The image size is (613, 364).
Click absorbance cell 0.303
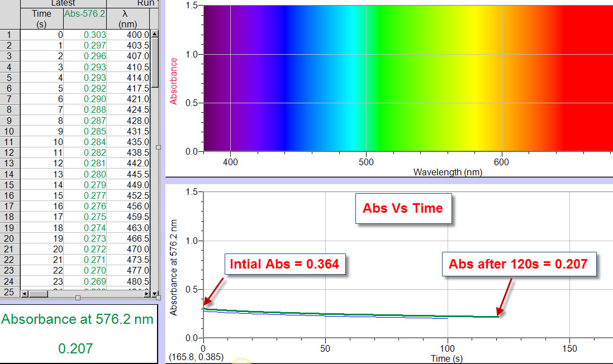pos(85,35)
